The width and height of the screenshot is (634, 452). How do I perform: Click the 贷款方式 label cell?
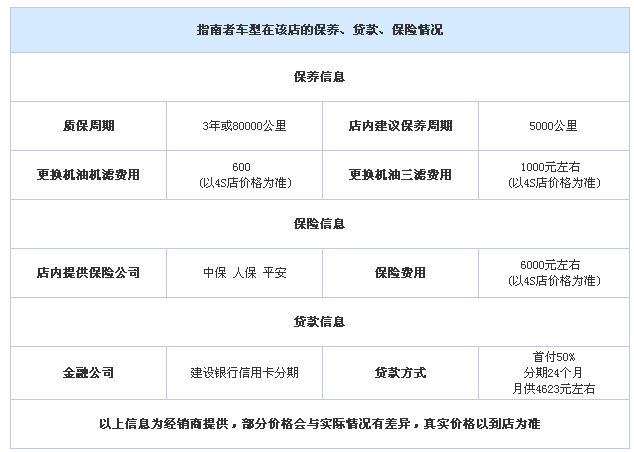[400, 372]
